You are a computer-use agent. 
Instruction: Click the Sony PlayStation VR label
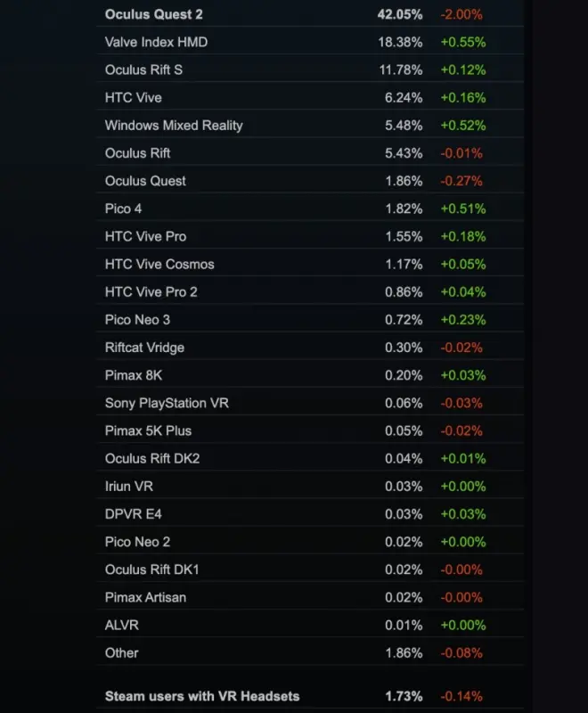click(167, 403)
